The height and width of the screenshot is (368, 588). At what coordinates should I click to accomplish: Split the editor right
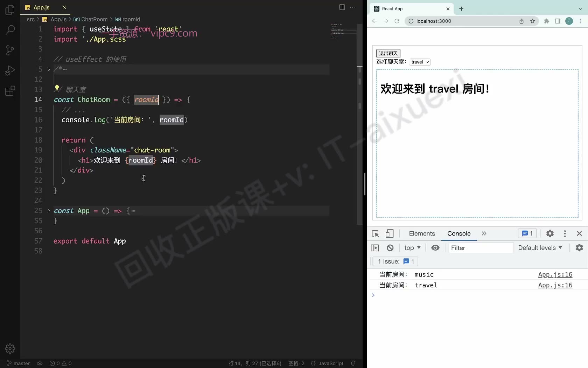click(x=342, y=7)
